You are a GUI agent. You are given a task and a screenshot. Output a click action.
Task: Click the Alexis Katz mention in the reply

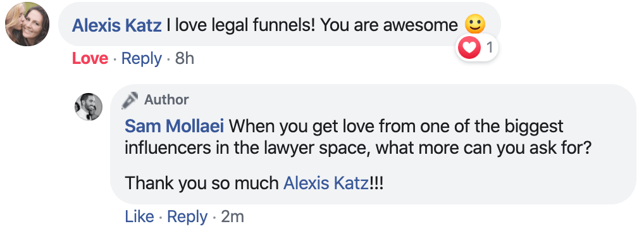(326, 184)
